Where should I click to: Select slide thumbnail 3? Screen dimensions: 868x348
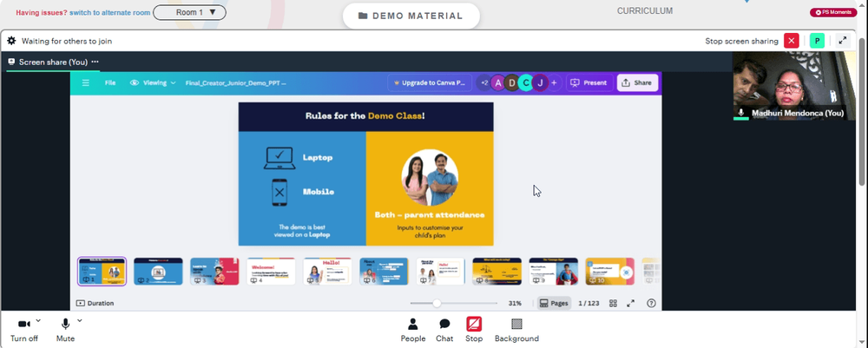coord(214,272)
